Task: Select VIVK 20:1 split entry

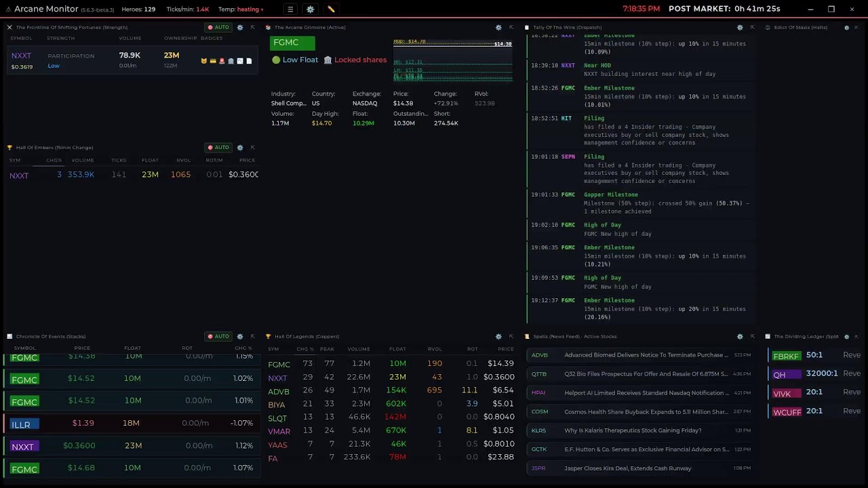Action: click(816, 392)
